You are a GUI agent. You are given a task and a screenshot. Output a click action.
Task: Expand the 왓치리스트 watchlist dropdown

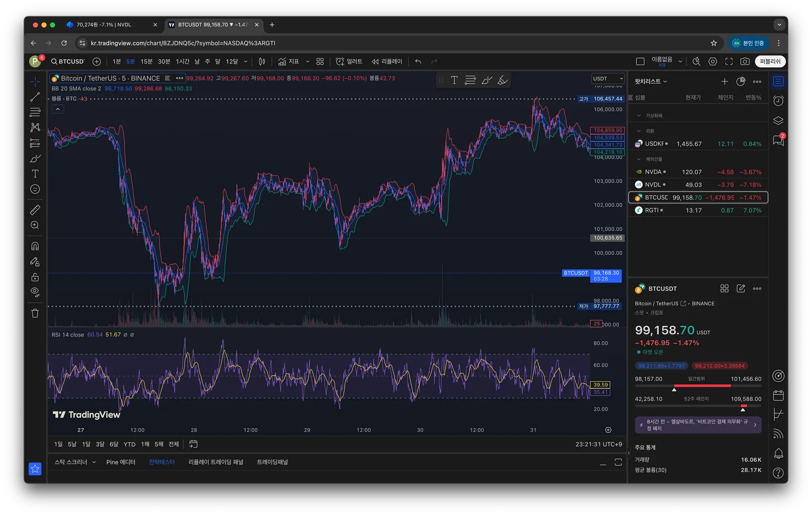(650, 82)
